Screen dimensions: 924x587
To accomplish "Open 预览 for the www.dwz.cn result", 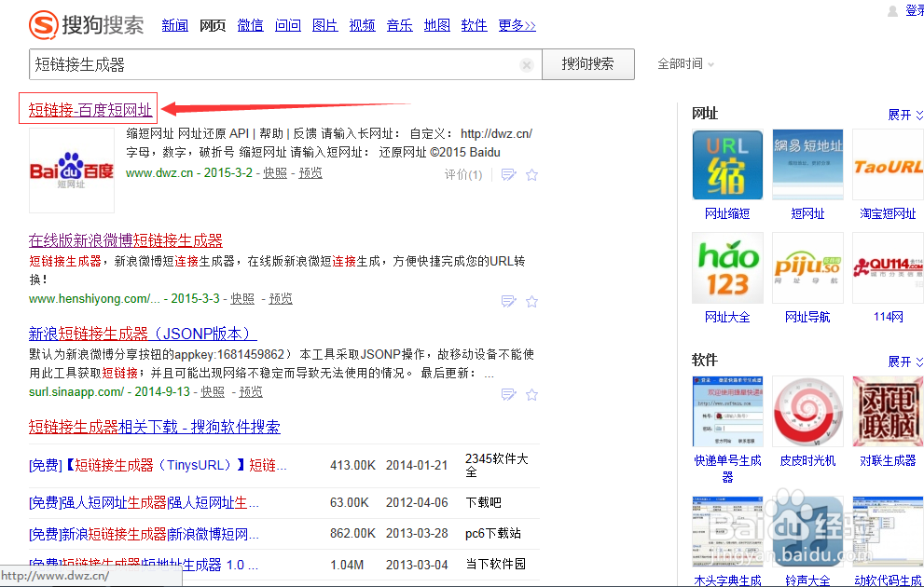I will 310,173.
